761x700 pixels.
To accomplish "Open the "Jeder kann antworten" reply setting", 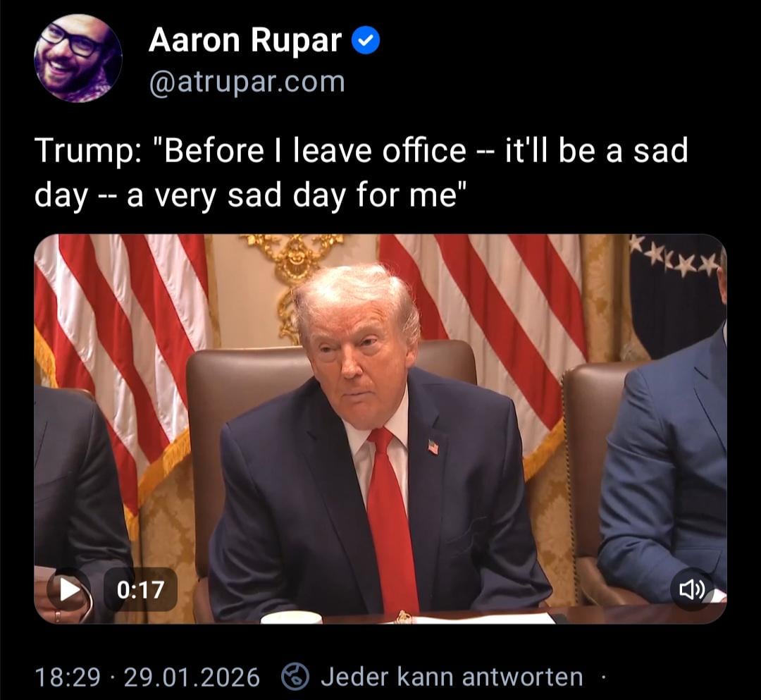I will click(452, 677).
